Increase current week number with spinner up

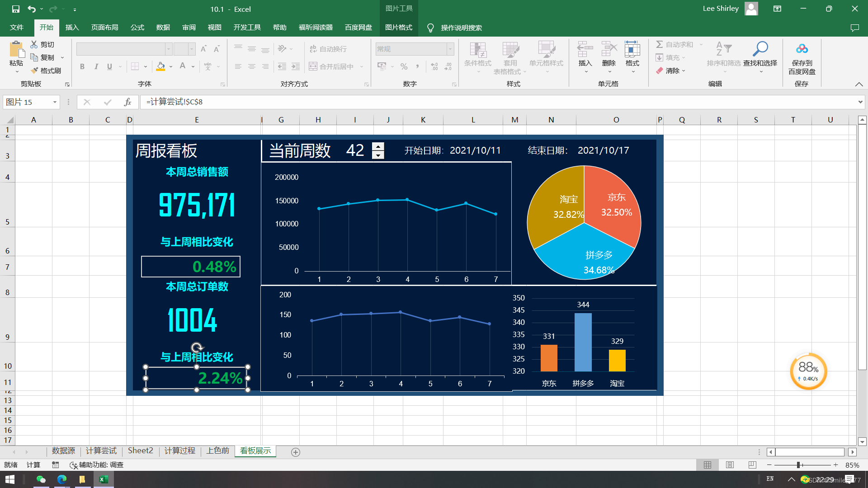(x=378, y=146)
